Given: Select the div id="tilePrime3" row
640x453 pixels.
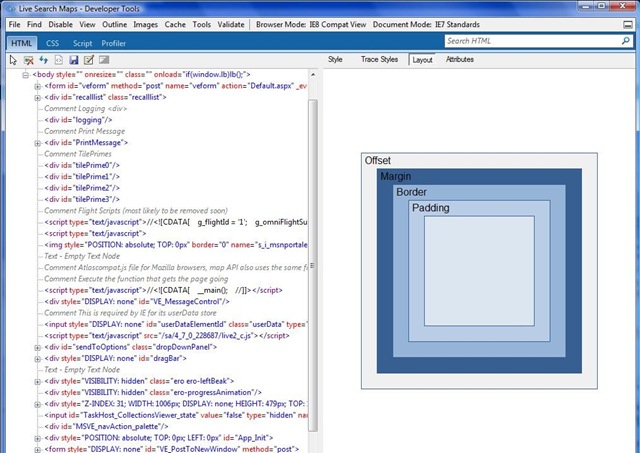Looking at the screenshot, I should point(82,200).
